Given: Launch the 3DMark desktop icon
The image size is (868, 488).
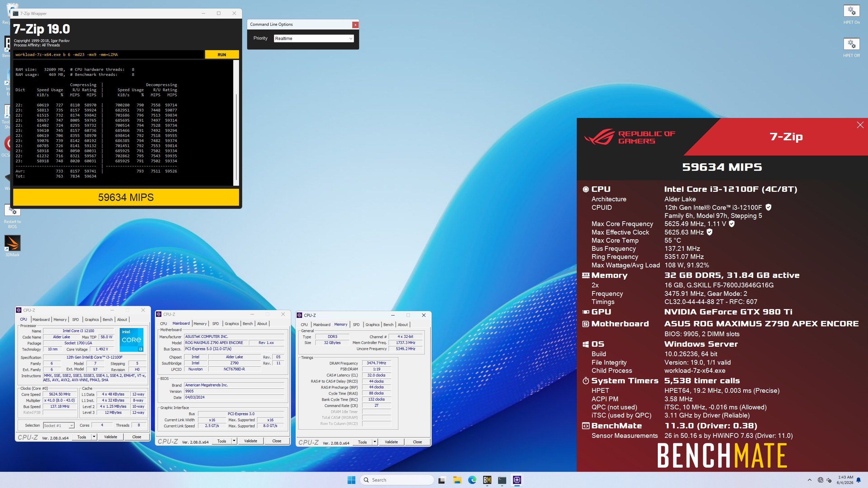Looking at the screenshot, I should coord(13,246).
